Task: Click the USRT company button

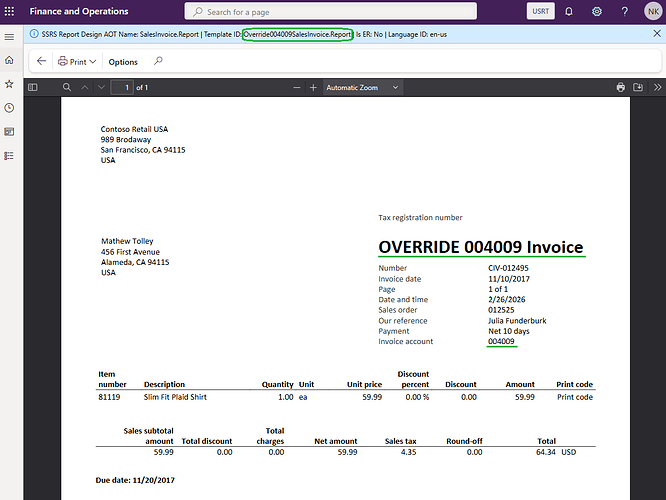Action: tap(540, 11)
